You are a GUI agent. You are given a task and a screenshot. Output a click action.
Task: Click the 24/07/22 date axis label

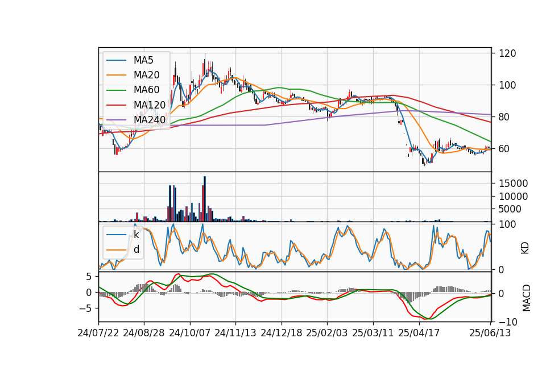(x=98, y=333)
